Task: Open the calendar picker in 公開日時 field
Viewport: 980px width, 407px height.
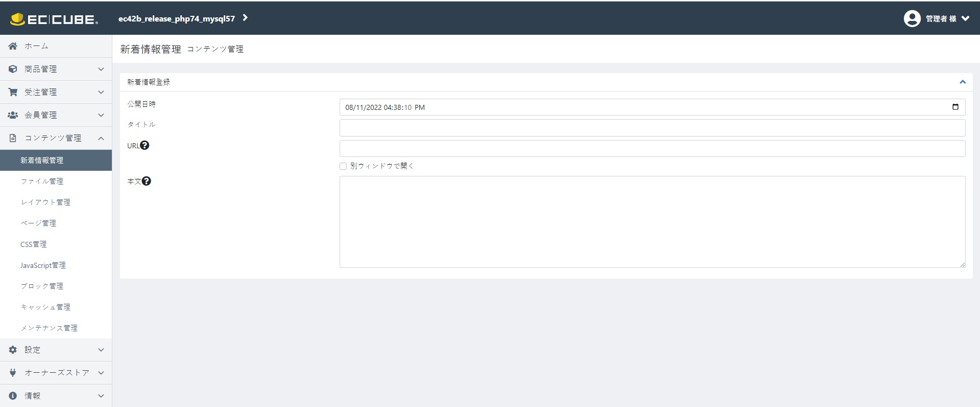Action: [x=955, y=107]
